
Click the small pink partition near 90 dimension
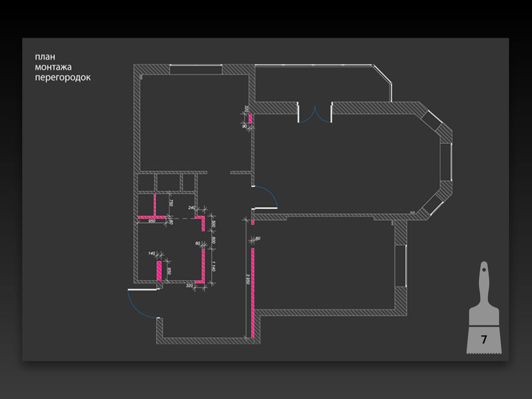pyautogui.click(x=250, y=119)
